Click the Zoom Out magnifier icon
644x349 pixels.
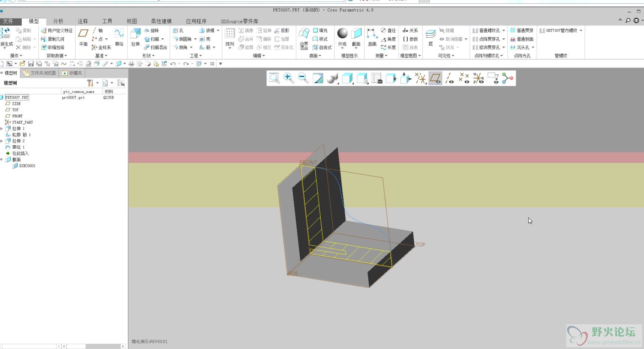click(303, 78)
